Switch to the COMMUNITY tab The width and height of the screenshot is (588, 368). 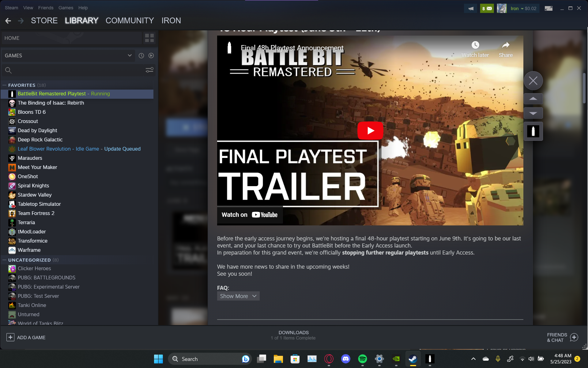[x=130, y=21]
